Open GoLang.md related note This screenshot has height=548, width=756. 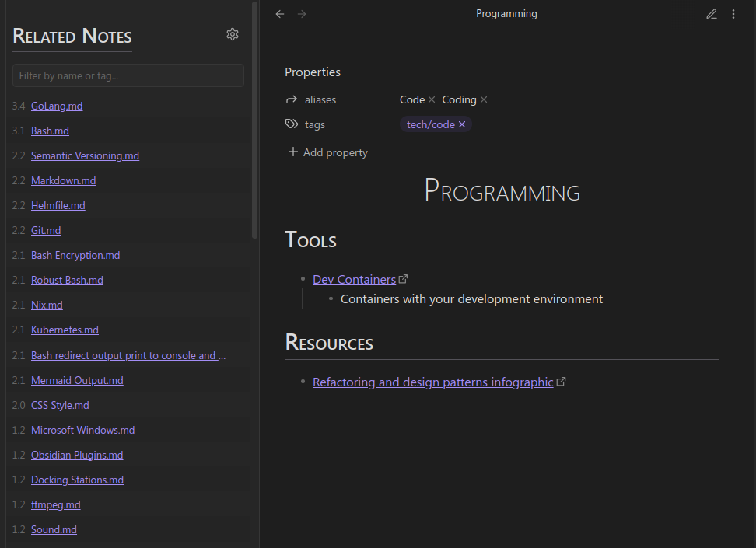[57, 106]
